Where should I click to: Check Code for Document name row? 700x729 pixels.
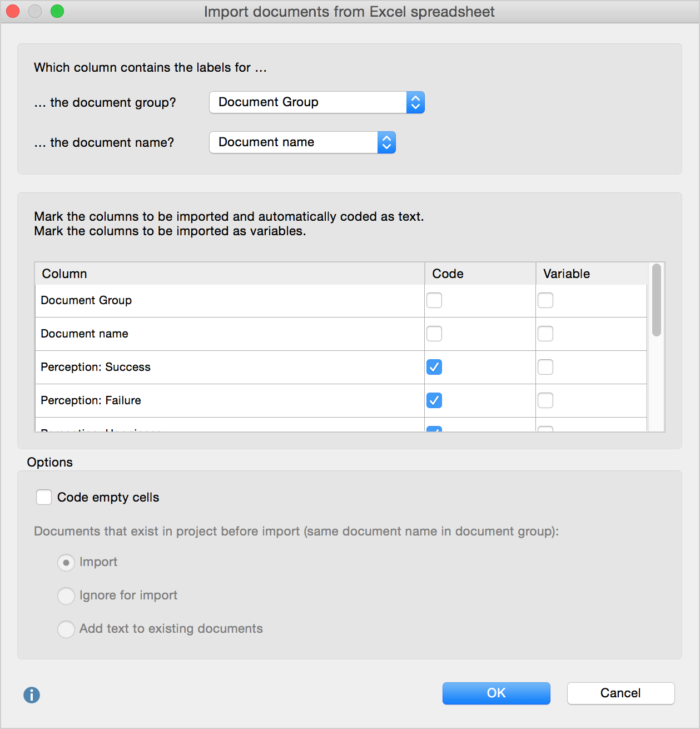[x=434, y=334]
